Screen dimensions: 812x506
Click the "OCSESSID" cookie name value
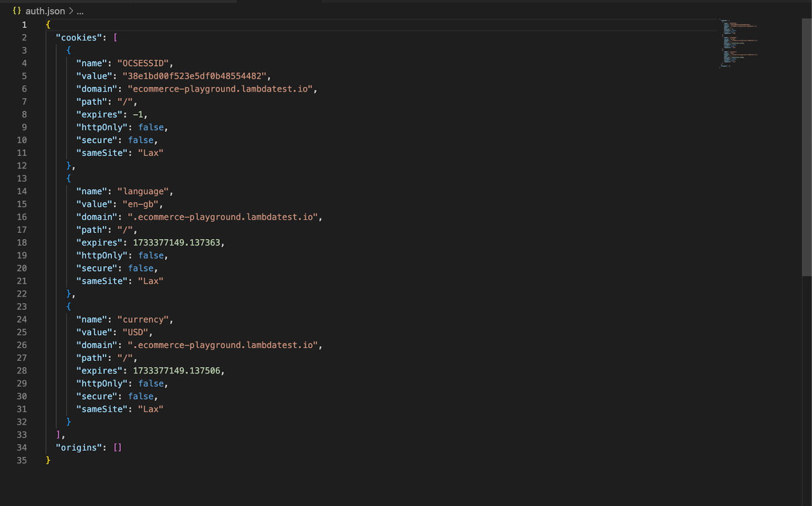coord(144,63)
